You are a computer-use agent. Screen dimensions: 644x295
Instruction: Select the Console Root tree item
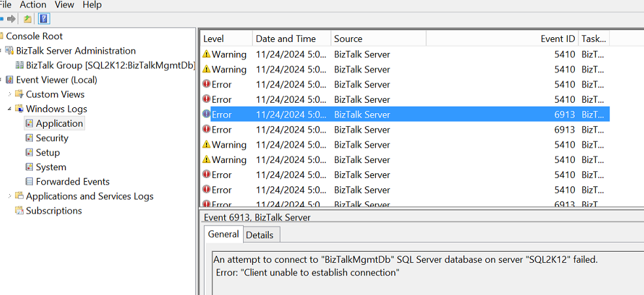coord(34,36)
